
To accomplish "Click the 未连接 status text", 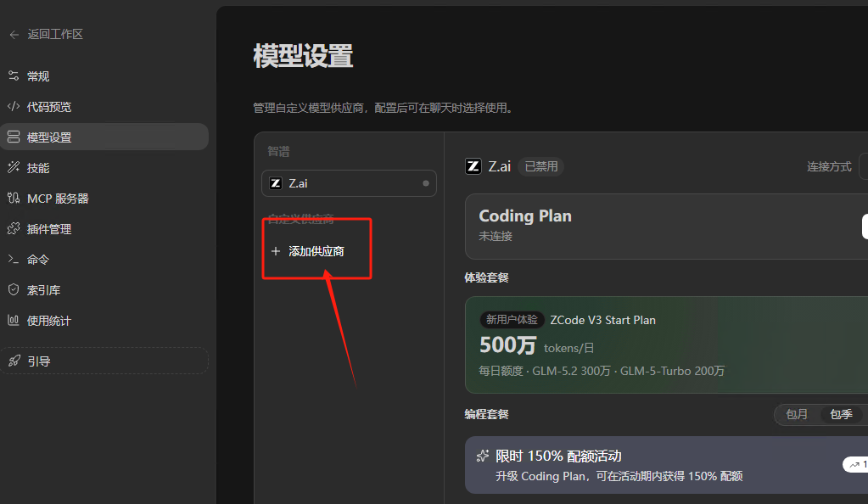I will pos(496,237).
